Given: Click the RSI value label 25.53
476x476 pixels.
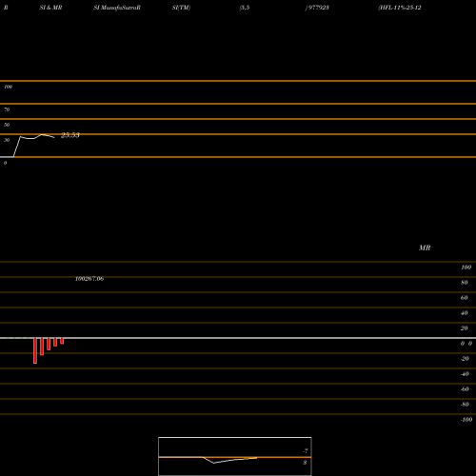Looking at the screenshot, I should [70, 135].
